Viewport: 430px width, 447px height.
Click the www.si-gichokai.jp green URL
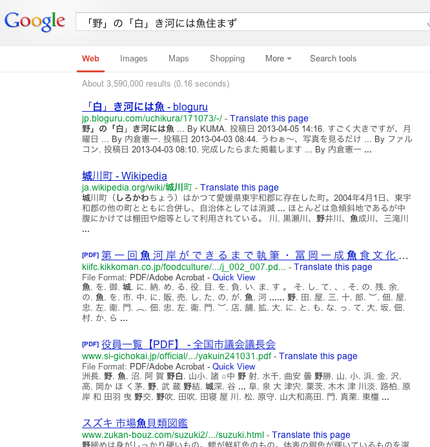[176, 356]
